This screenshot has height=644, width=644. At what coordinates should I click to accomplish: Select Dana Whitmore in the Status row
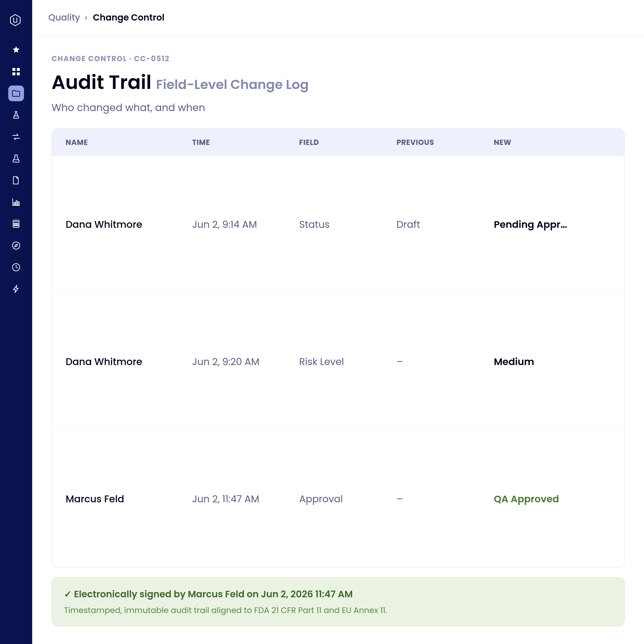(104, 224)
